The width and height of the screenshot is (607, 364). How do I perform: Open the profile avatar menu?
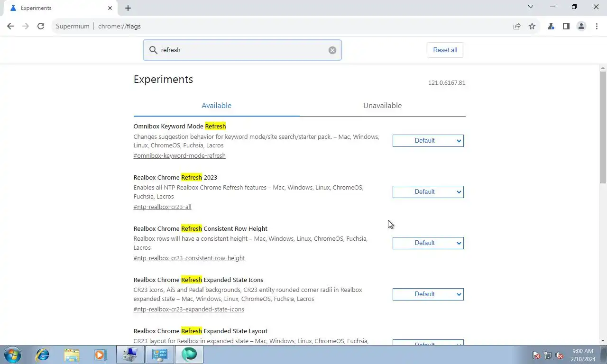[x=581, y=27]
